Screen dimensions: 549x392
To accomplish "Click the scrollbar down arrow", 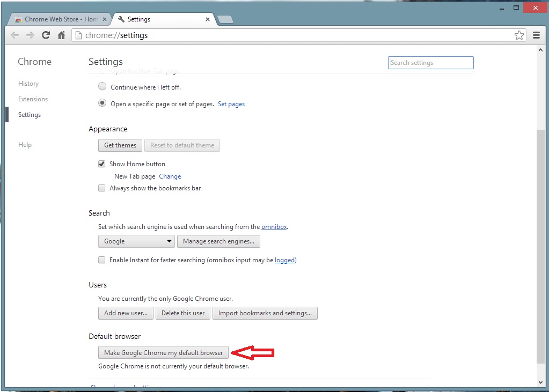I will [x=540, y=382].
